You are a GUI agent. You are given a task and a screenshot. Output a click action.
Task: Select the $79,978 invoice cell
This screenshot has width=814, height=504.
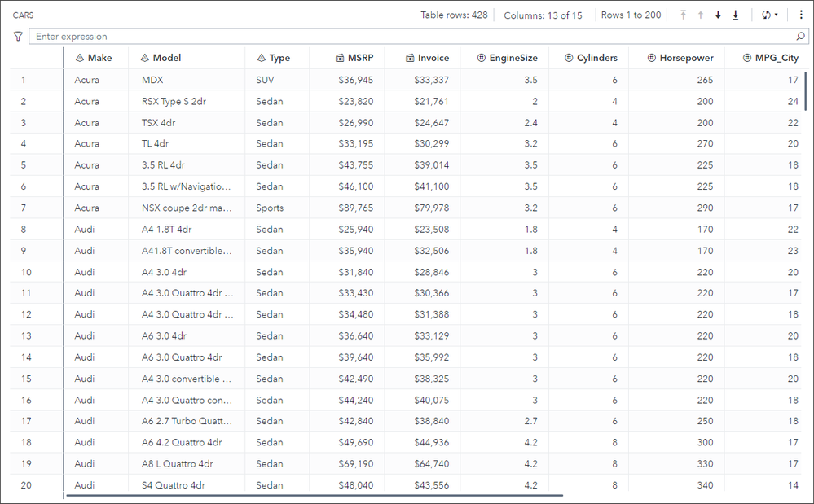[x=423, y=208]
